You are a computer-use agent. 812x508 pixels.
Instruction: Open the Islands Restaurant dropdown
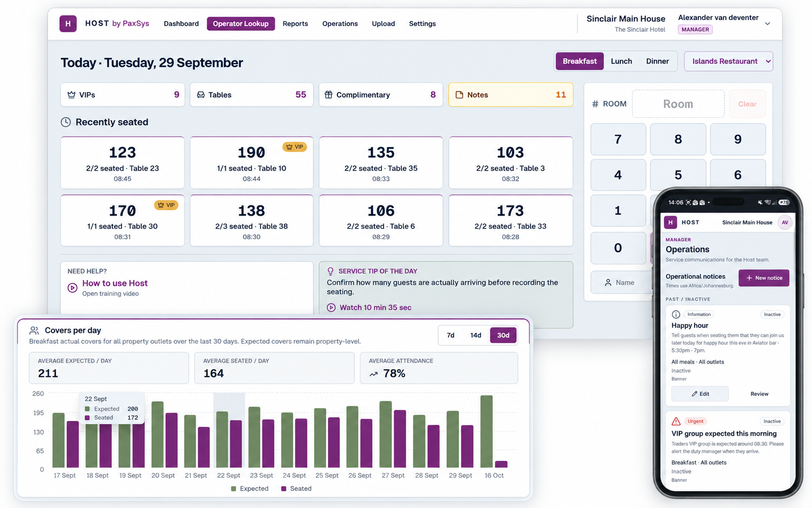728,61
